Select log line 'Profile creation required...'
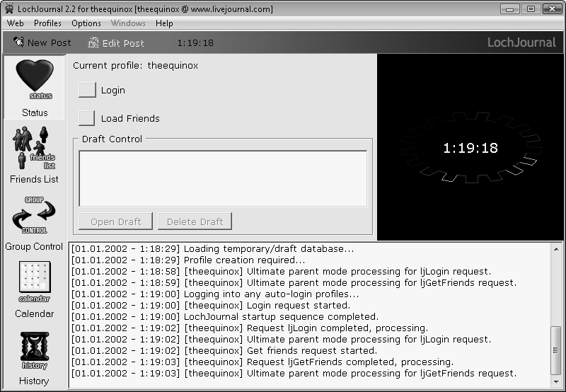Screen dimensions: 566x392 tap(188, 260)
